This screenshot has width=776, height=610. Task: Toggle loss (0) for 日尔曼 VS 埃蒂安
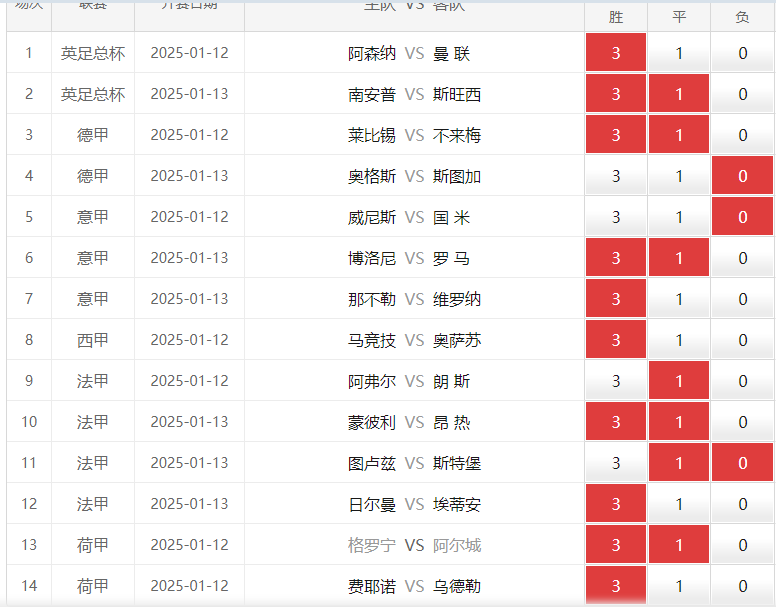click(x=742, y=504)
